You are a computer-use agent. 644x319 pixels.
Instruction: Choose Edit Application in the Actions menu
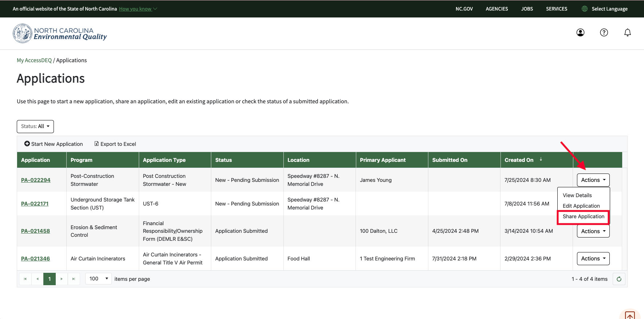pyautogui.click(x=581, y=206)
